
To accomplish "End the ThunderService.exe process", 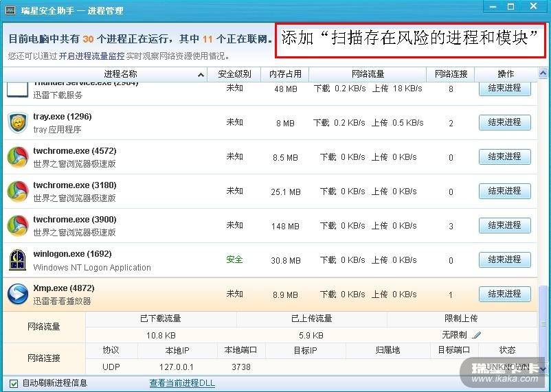I will [504, 88].
